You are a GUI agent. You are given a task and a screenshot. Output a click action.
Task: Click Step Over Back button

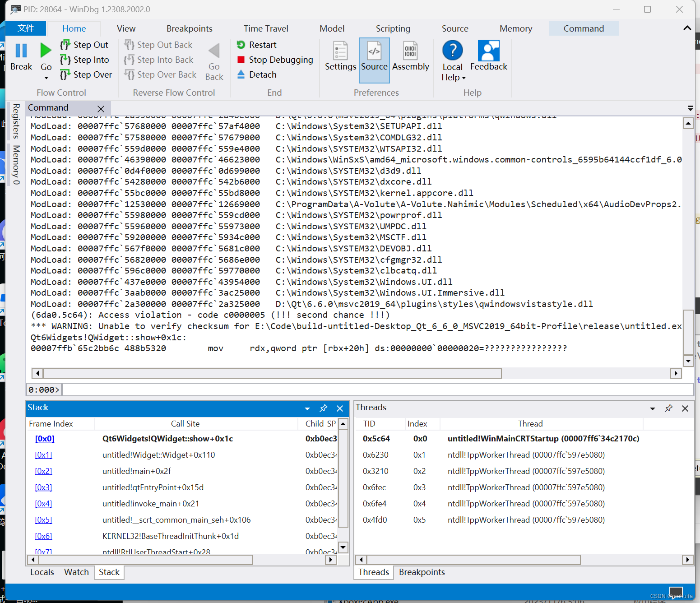160,74
